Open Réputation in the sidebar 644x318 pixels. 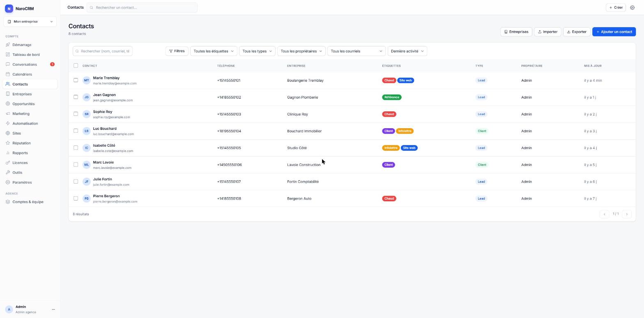click(x=30, y=143)
